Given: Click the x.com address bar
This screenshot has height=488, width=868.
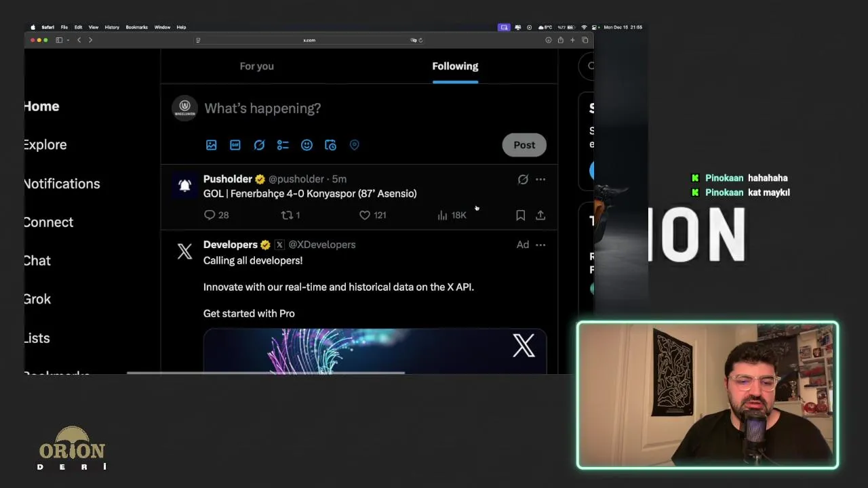Looking at the screenshot, I should [x=309, y=40].
